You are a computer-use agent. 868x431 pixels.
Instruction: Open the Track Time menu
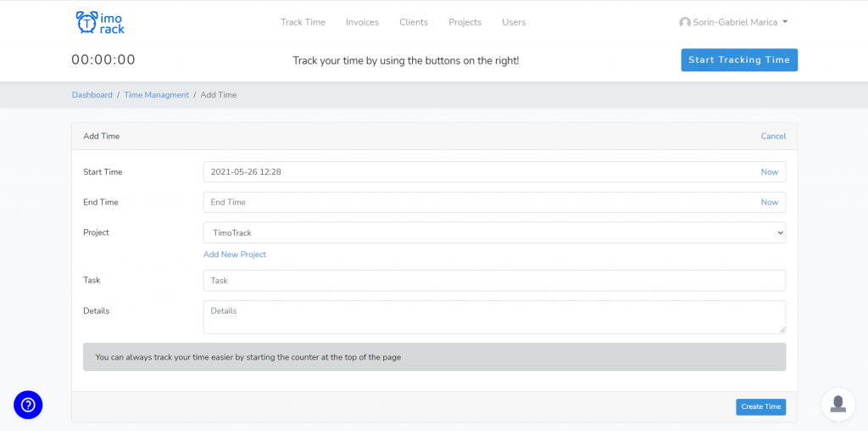(x=303, y=23)
